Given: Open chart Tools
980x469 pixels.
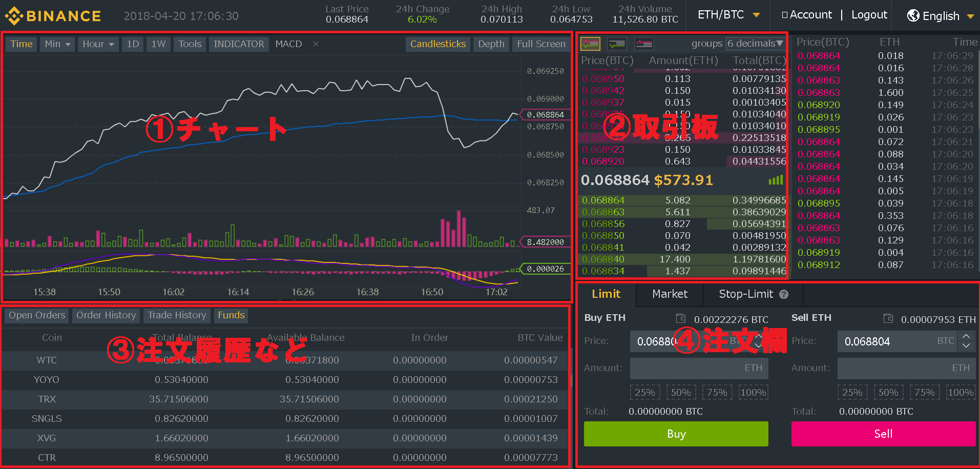Looking at the screenshot, I should 190,44.
